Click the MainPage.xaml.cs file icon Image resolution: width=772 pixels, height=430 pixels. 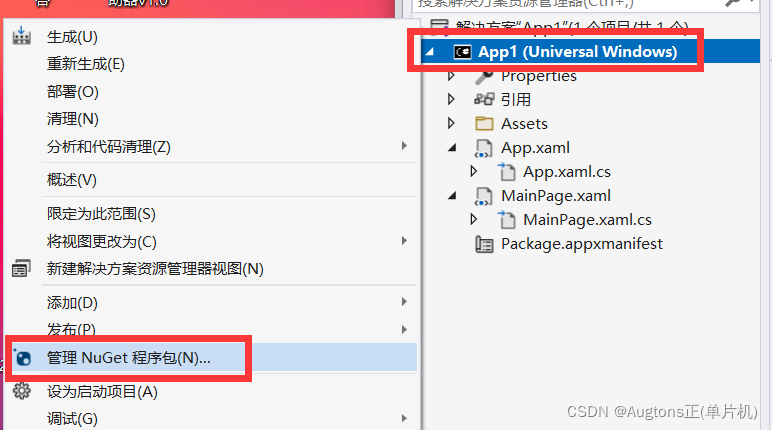[x=507, y=220]
